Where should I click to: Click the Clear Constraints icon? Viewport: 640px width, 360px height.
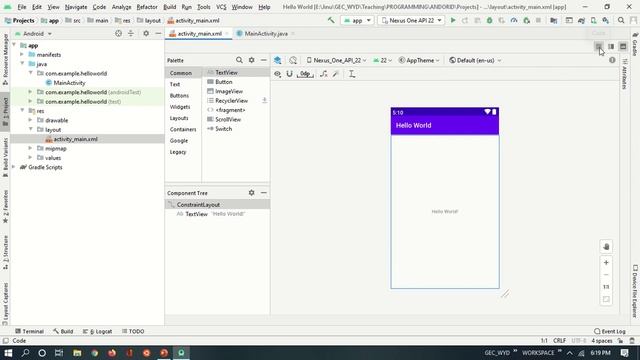click(324, 74)
